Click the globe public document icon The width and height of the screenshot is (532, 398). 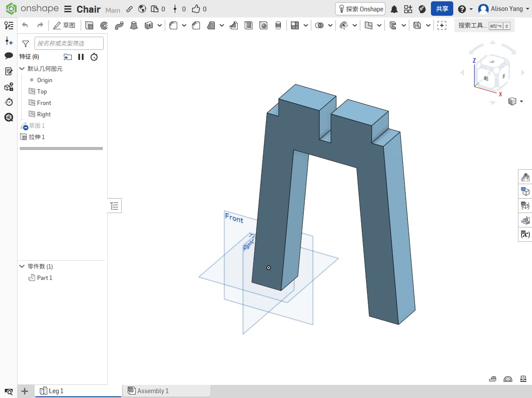pos(142,9)
